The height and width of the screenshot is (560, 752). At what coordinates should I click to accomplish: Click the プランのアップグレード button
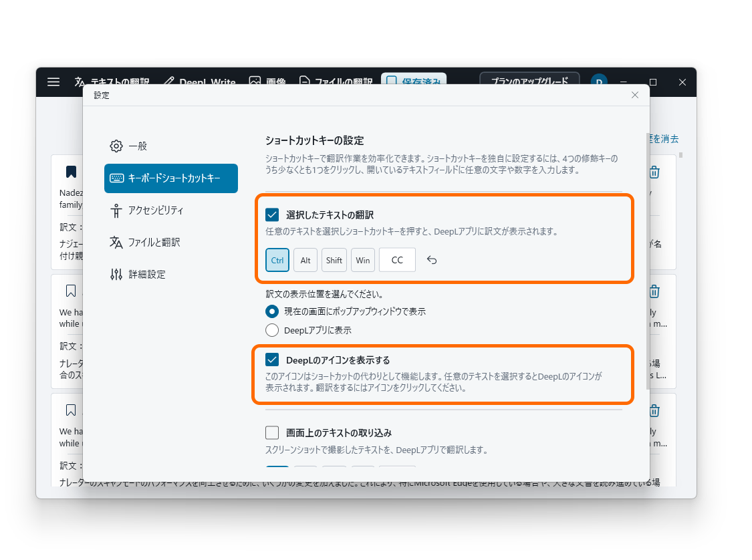(x=529, y=80)
